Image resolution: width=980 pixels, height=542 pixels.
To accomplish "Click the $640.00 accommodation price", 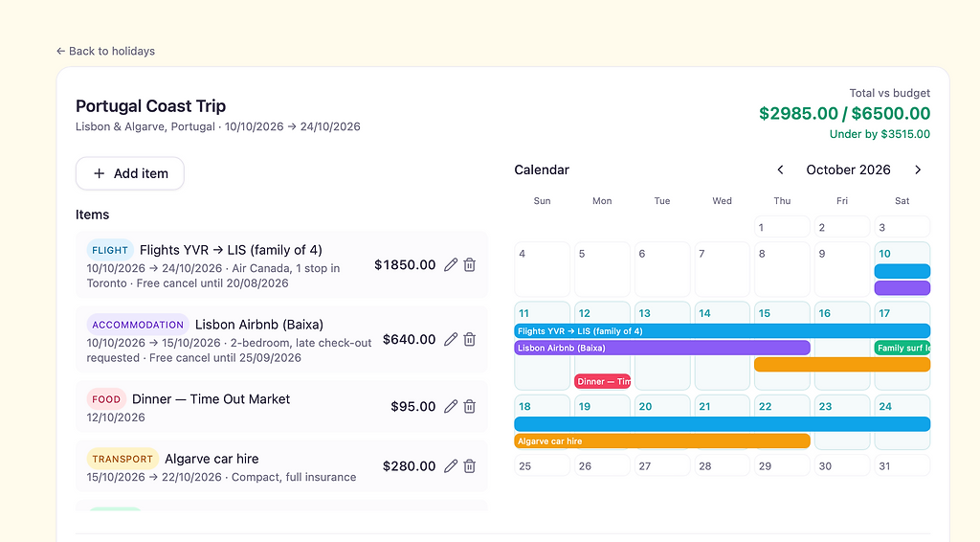I will click(x=410, y=339).
